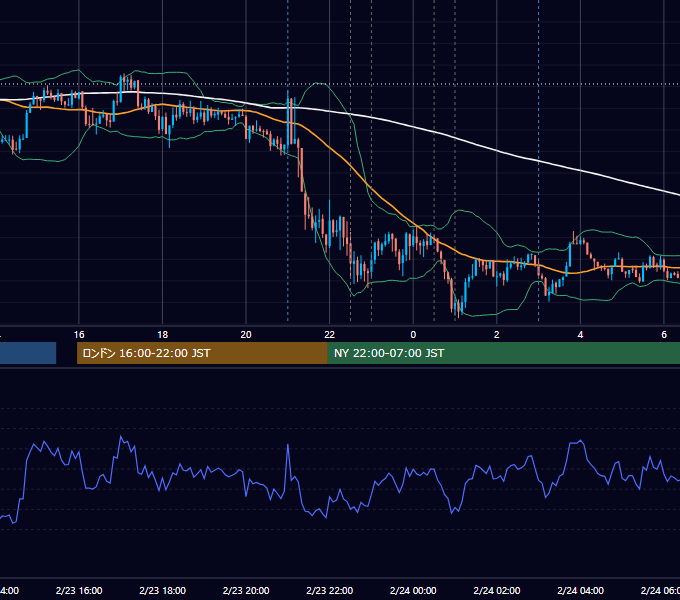The height and width of the screenshot is (600, 680).
Task: Select the '4' hour label on price chart
Action: (x=580, y=335)
